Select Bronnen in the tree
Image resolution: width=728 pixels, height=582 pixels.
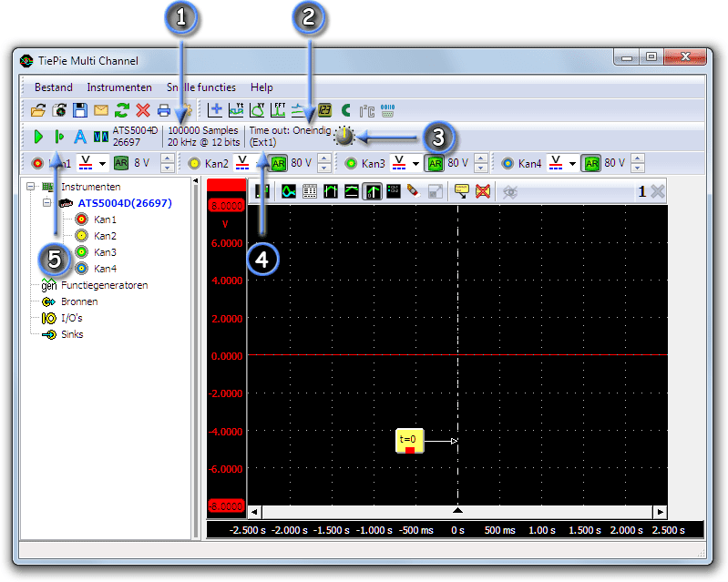79,301
